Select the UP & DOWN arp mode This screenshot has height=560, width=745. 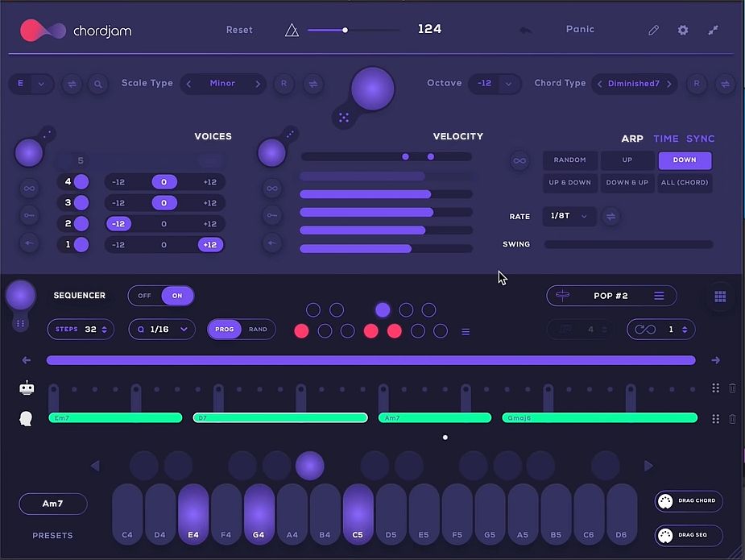pos(569,183)
